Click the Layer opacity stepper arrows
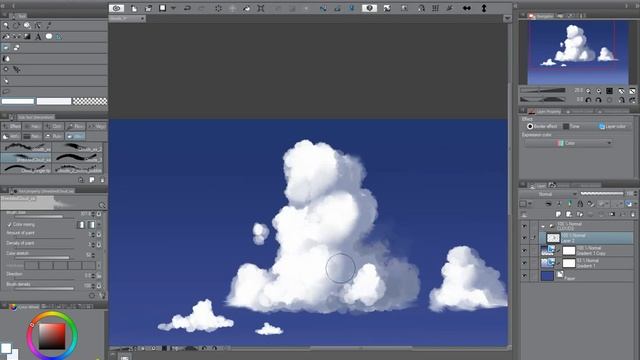 [635, 194]
